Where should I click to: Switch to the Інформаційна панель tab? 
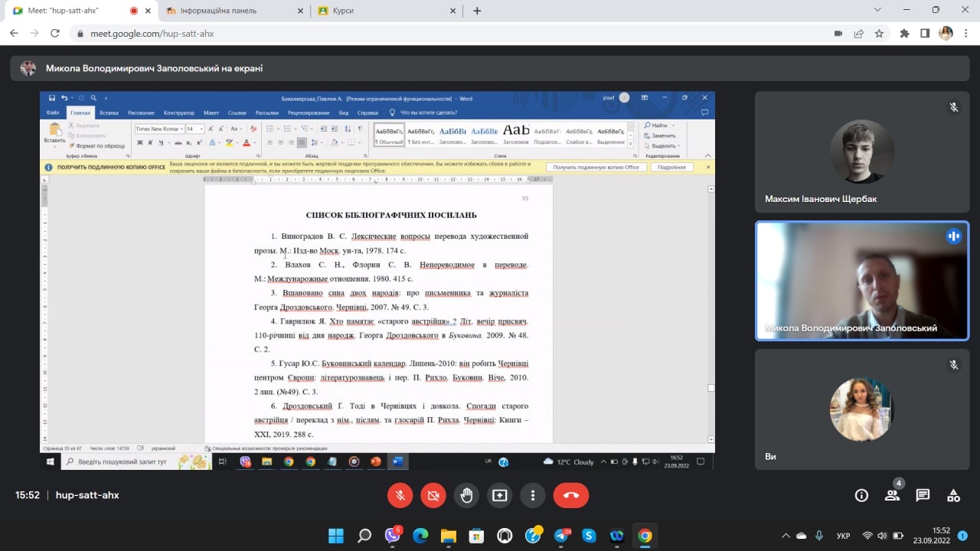230,11
